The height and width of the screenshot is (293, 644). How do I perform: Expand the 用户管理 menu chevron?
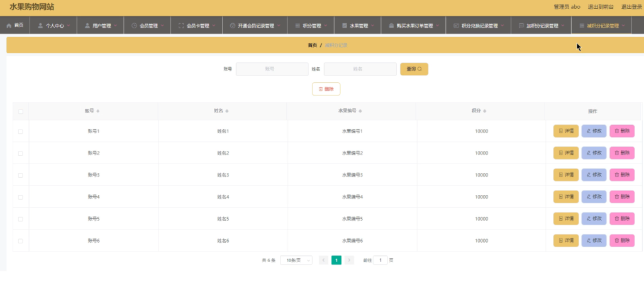click(x=116, y=25)
